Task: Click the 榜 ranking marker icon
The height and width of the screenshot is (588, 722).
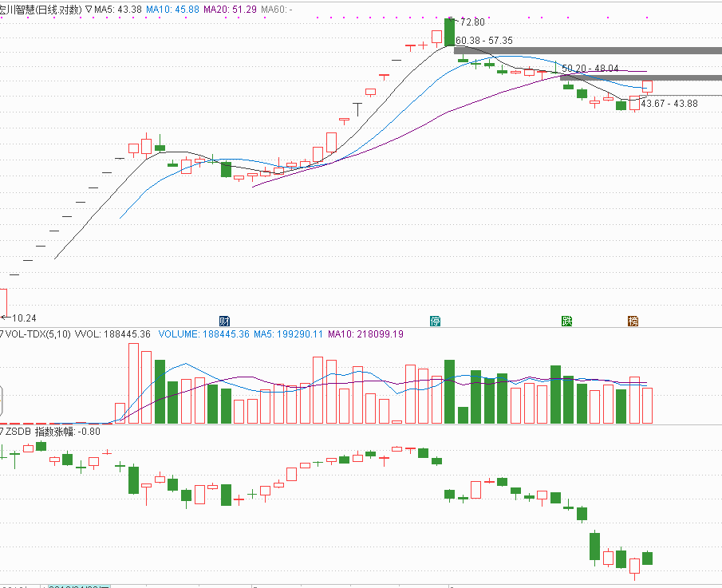Action: point(633,321)
